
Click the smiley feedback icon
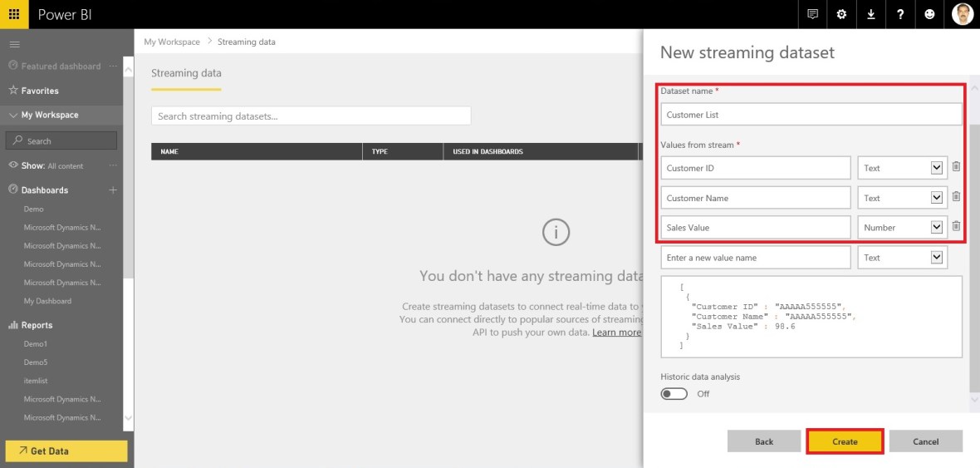(929, 14)
